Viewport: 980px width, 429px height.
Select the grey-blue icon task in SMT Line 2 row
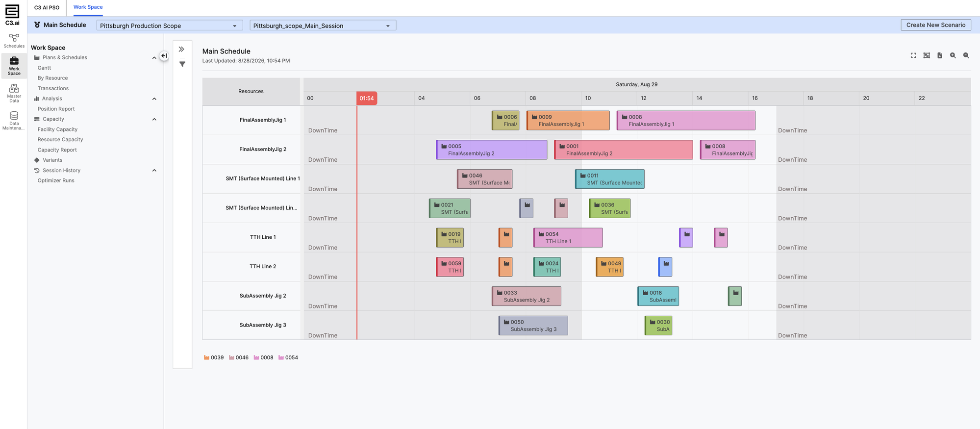pyautogui.click(x=527, y=208)
